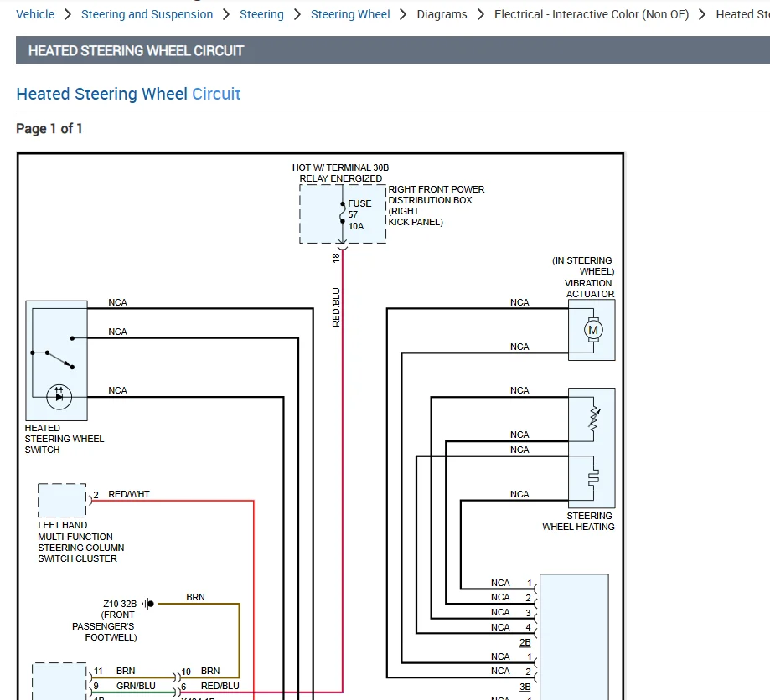Image resolution: width=770 pixels, height=700 pixels.
Task: Click the 'LEFT HAND MULTI-FUNCTION' component label
Action: click(x=81, y=542)
